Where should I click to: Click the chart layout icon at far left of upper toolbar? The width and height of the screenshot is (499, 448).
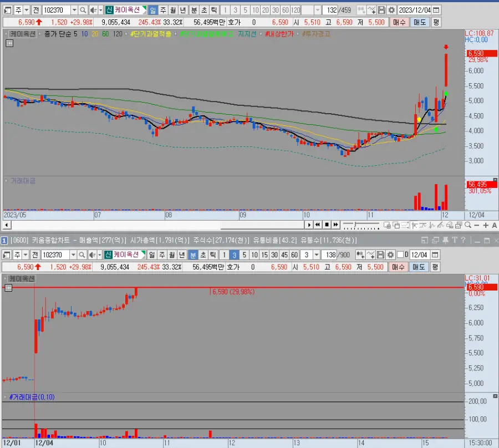8,10
